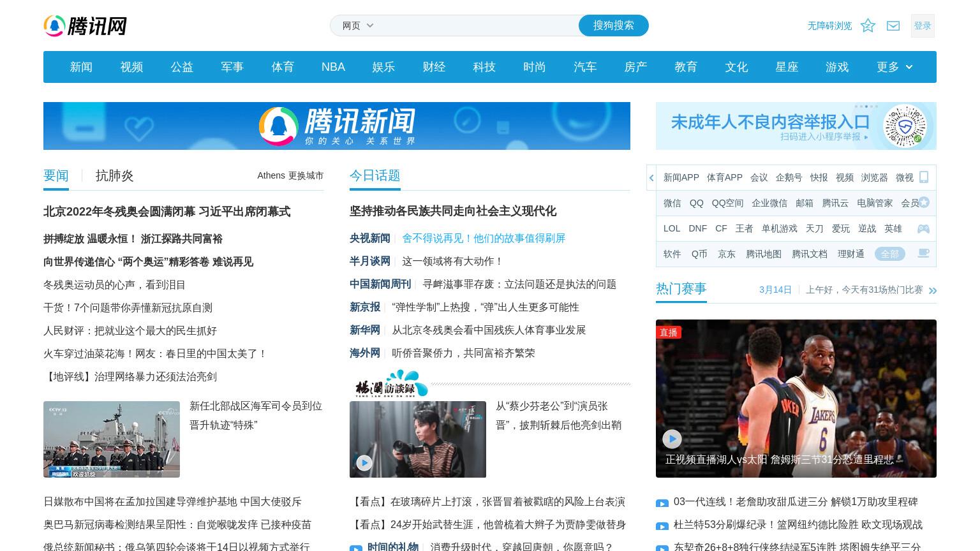Open 火车穿过油菜花海 headline
980x551 pixels.
(156, 353)
